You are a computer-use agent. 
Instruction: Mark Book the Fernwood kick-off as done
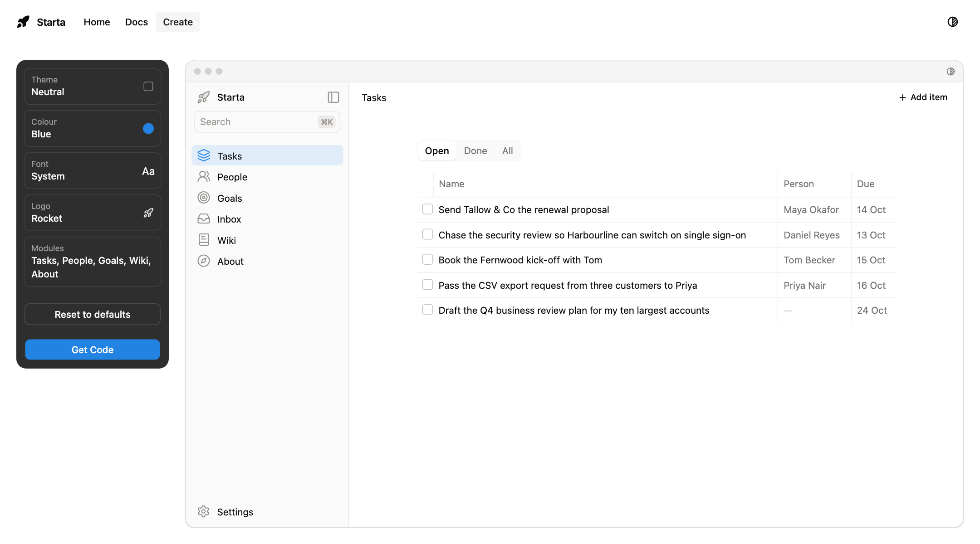coord(427,259)
